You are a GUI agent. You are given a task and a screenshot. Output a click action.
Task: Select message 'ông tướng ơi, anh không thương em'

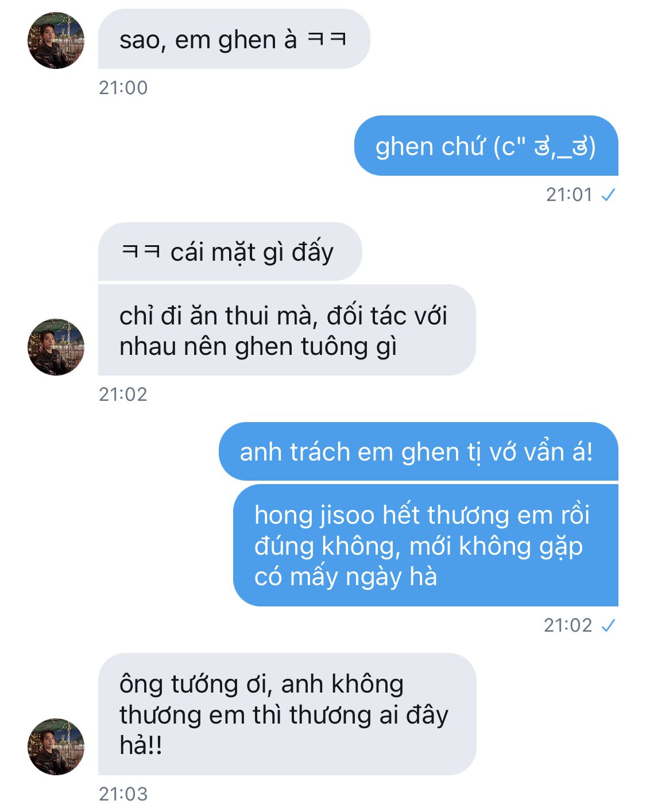point(287,714)
